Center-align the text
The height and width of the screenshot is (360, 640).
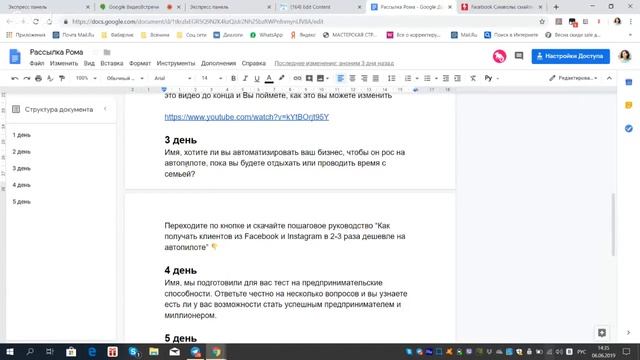352,78
